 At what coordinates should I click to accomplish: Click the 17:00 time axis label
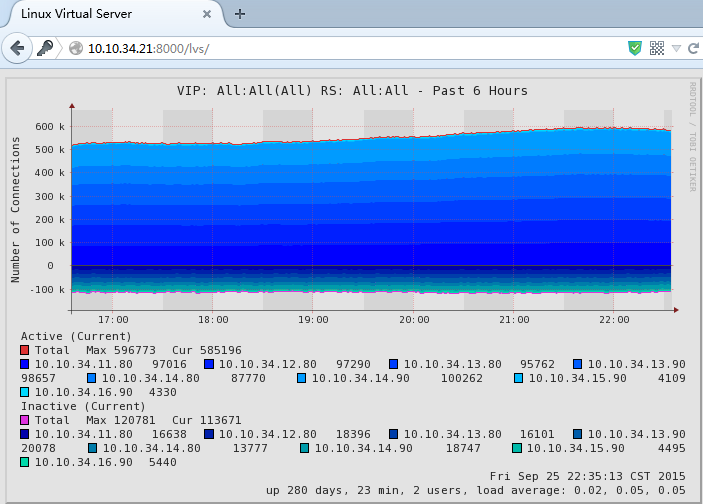pyautogui.click(x=113, y=320)
